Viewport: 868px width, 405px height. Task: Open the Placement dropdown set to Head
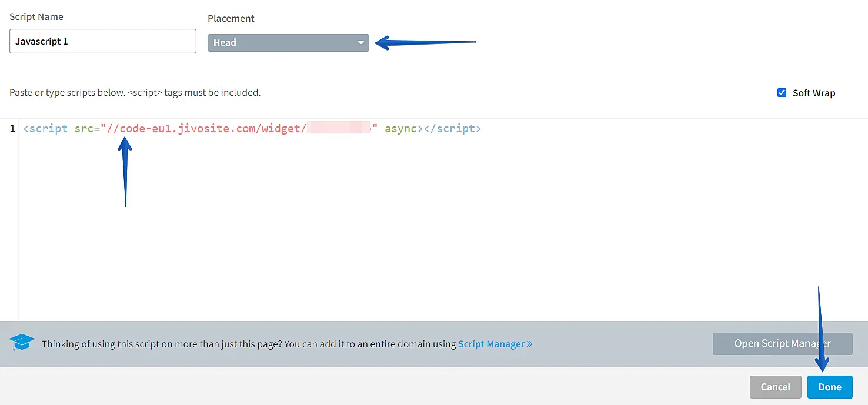pos(288,42)
